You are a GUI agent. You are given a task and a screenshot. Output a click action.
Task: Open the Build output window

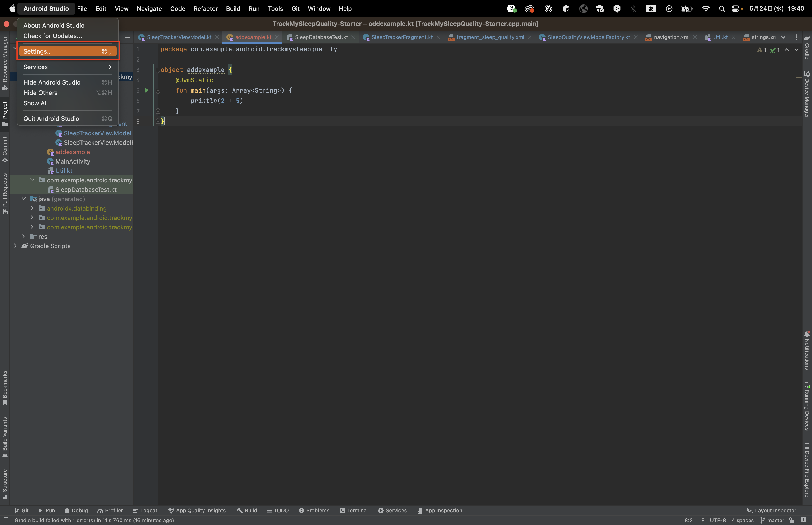pyautogui.click(x=247, y=510)
